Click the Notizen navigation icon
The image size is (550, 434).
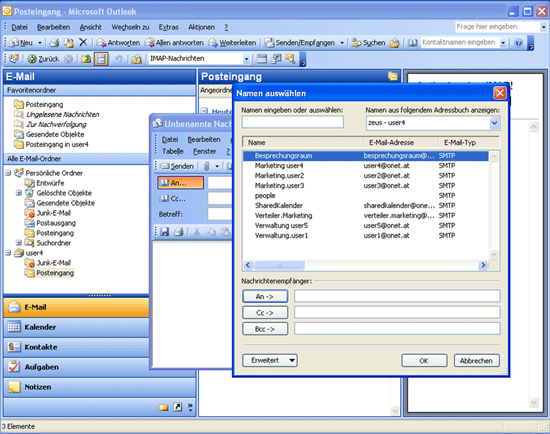pos(14,387)
